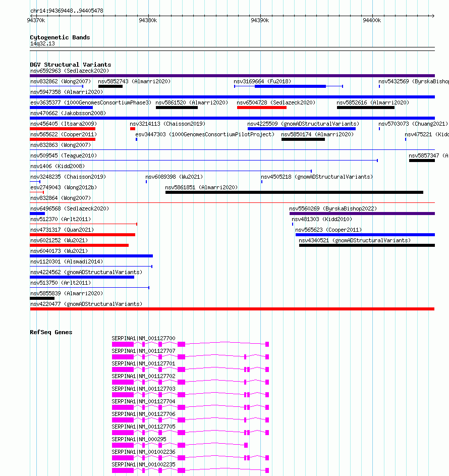Open the nsv456405 (Itsara2009) label
Image resolution: width=449 pixels, height=476 pixels.
point(64,124)
